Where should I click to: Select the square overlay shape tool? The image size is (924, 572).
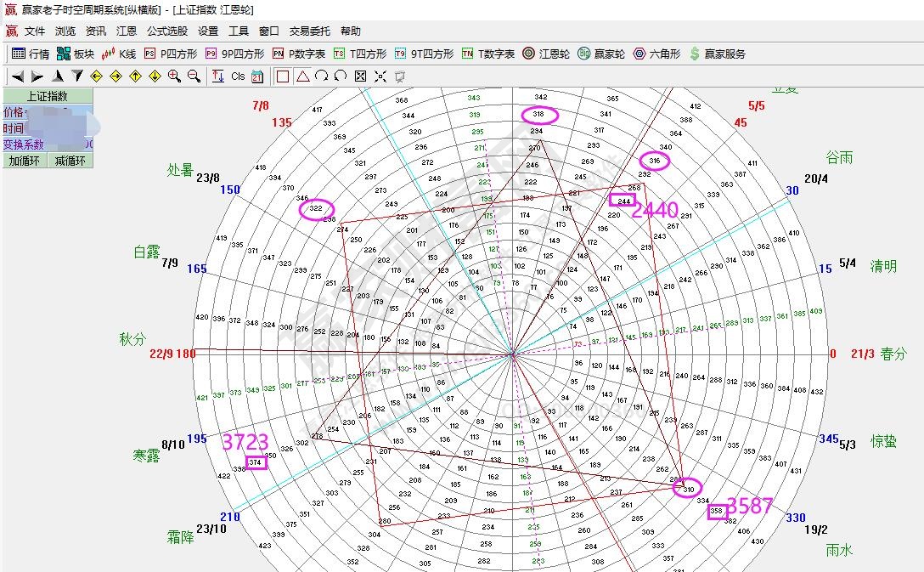tap(283, 76)
